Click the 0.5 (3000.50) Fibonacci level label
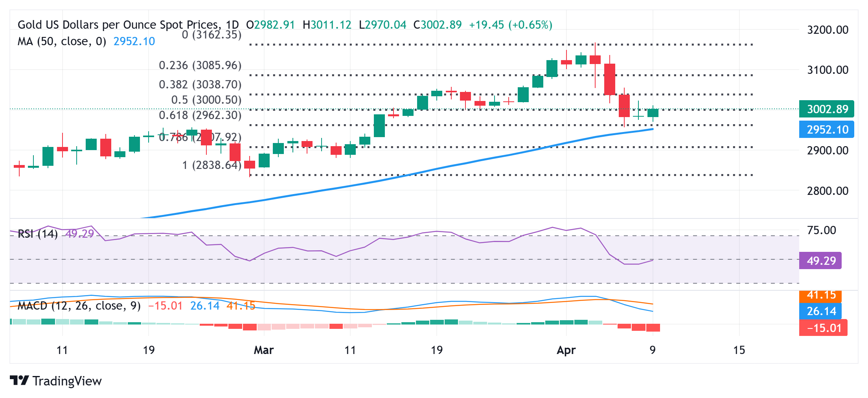Screen dimensions: 868x398 click(x=206, y=100)
